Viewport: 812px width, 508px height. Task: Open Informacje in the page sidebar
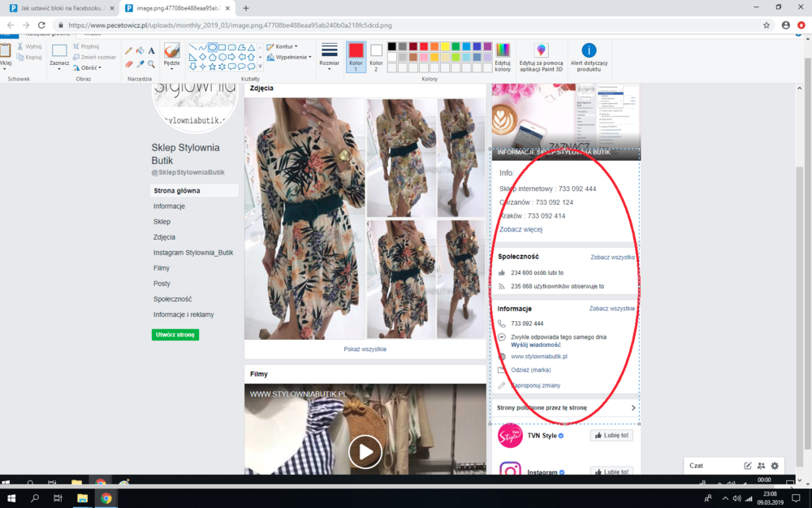169,206
